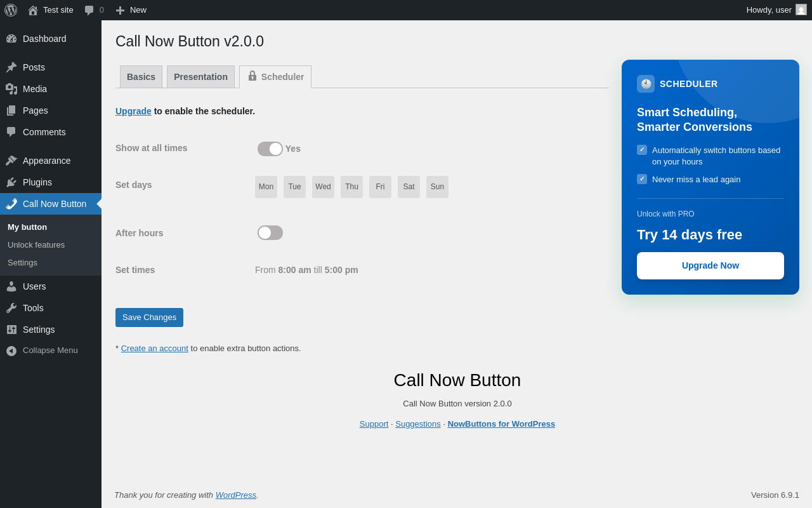Click the Pages icon in sidebar
This screenshot has width=812, height=508.
click(11, 110)
